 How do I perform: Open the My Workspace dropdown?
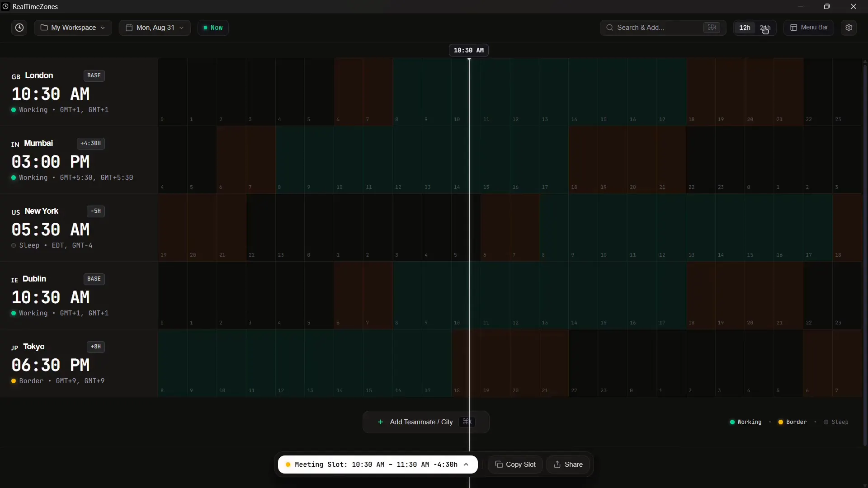(73, 28)
